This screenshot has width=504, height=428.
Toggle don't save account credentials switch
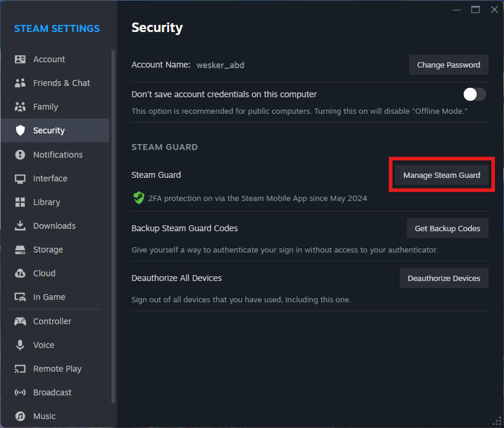click(474, 94)
